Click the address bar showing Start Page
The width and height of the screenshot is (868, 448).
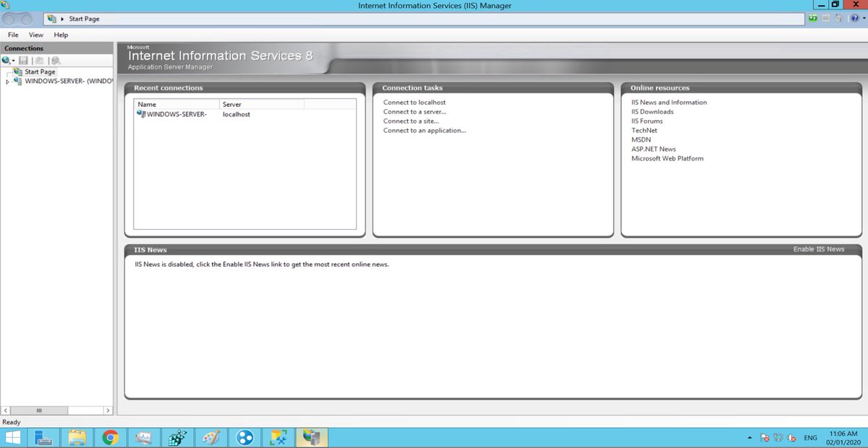coord(424,19)
